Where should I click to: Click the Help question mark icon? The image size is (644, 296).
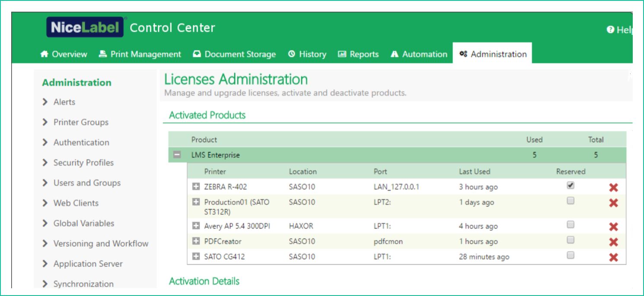610,30
